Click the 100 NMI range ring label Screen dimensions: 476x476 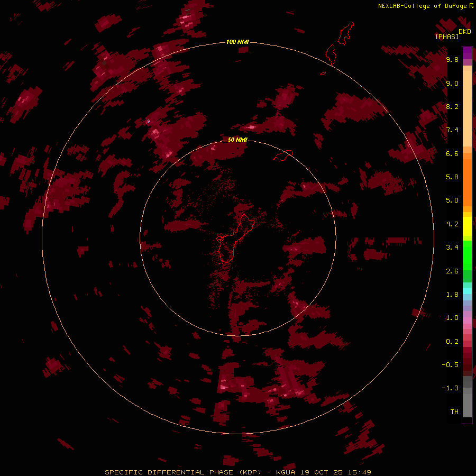pyautogui.click(x=237, y=42)
